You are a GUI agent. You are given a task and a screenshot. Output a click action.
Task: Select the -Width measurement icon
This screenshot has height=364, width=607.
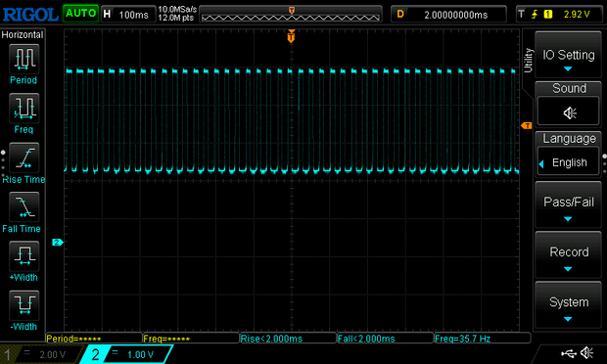tap(24, 305)
